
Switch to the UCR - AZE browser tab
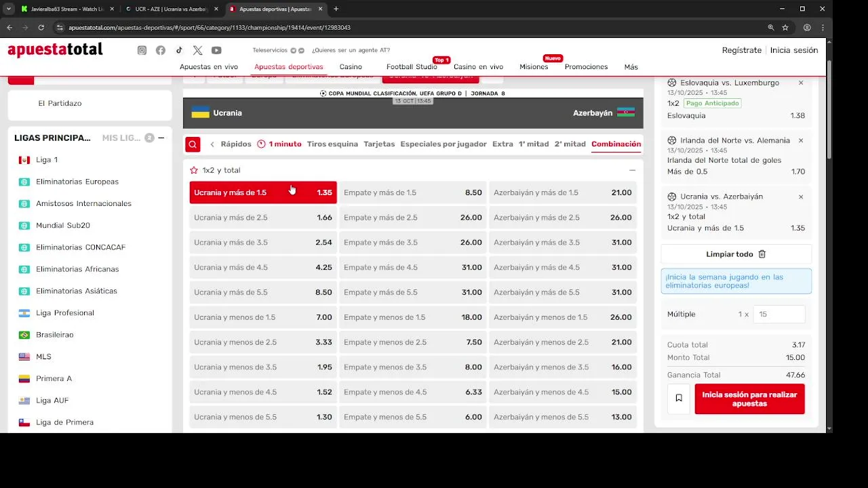(x=172, y=9)
